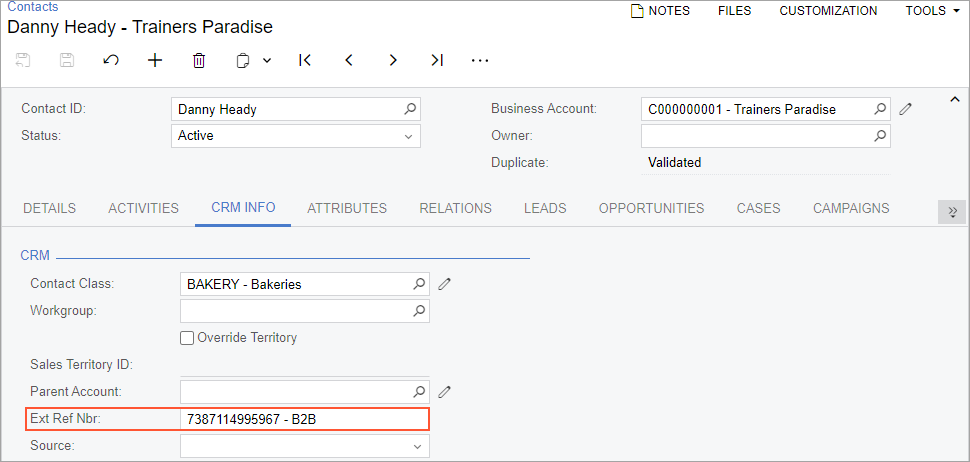Edit Business Account with pencil icon

[x=905, y=109]
